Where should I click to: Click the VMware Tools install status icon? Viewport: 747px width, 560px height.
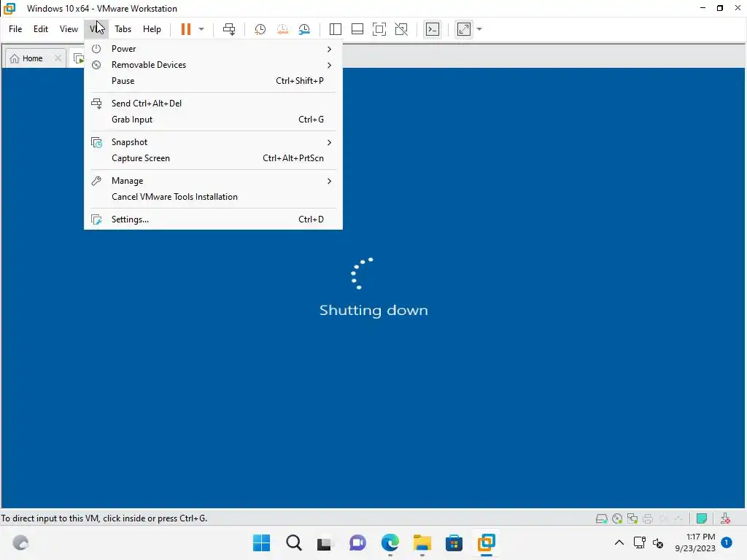click(726, 518)
